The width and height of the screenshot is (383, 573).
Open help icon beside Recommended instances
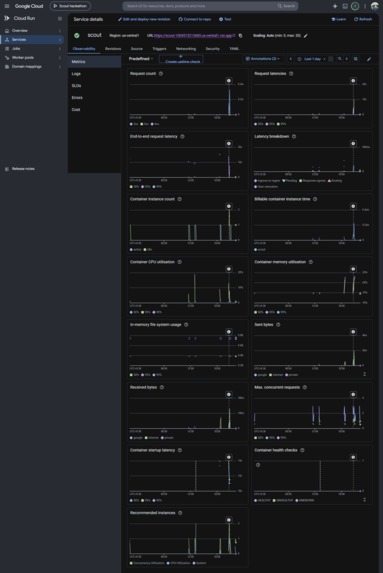click(180, 513)
